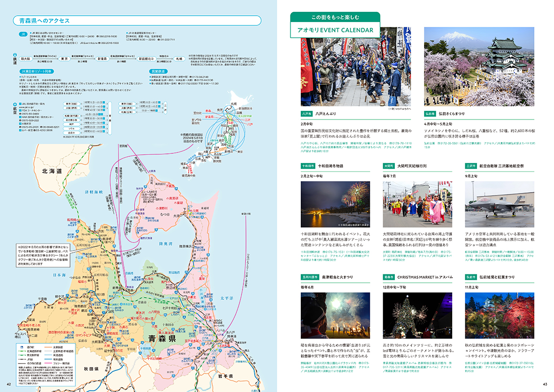Click page number 42
The image size is (554, 392).
click(x=9, y=384)
